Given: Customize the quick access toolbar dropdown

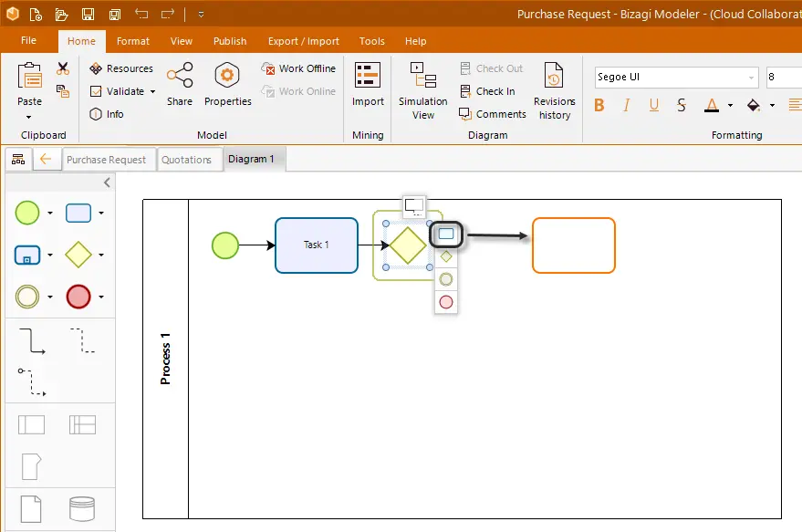Looking at the screenshot, I should pyautogui.click(x=201, y=15).
